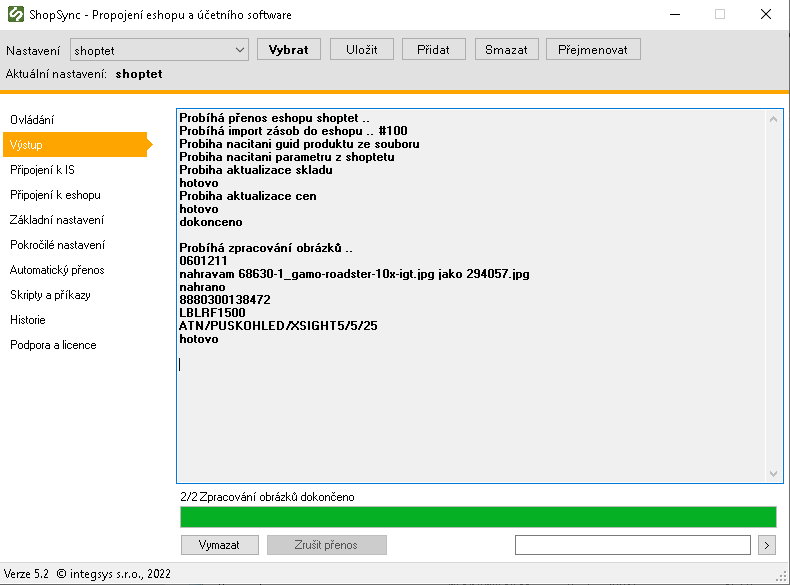Click the log entry '8880300138472'
The width and height of the screenshot is (790, 585).
pos(225,300)
